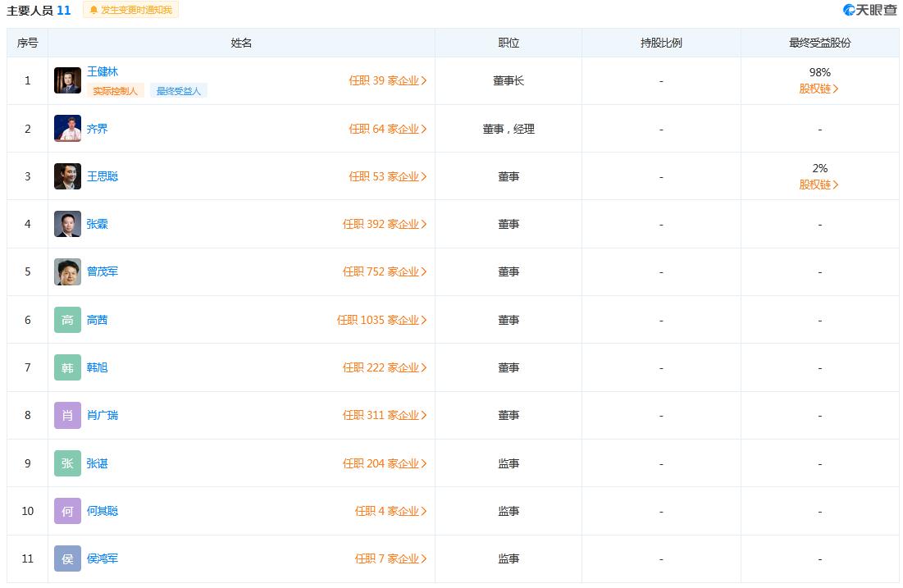Image resolution: width=903 pixels, height=588 pixels.
Task: Click the bell notification button for changes
Action: [130, 10]
